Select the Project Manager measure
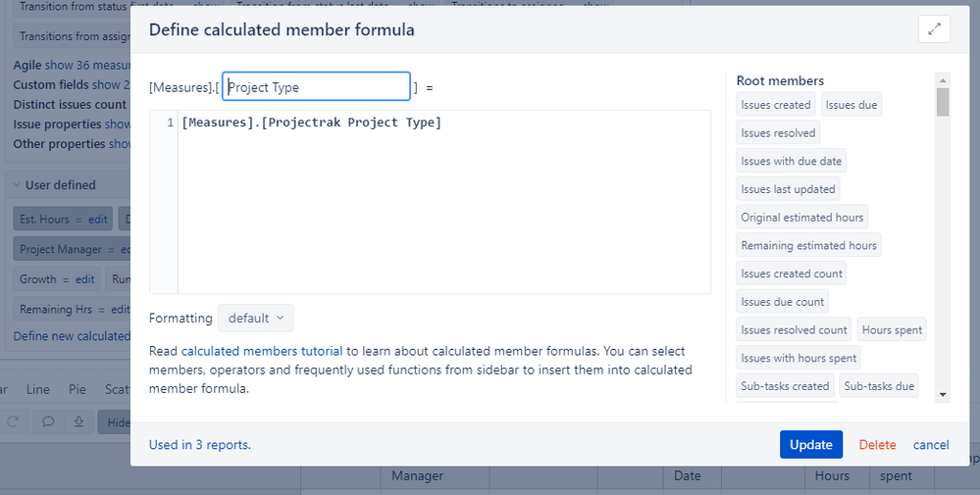This screenshot has width=980, height=495. [x=60, y=249]
